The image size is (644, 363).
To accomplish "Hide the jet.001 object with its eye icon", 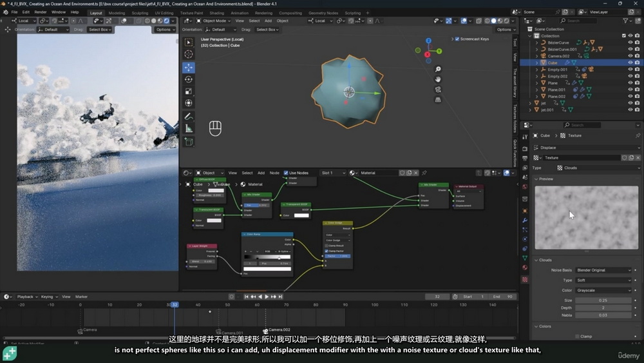I will click(630, 110).
